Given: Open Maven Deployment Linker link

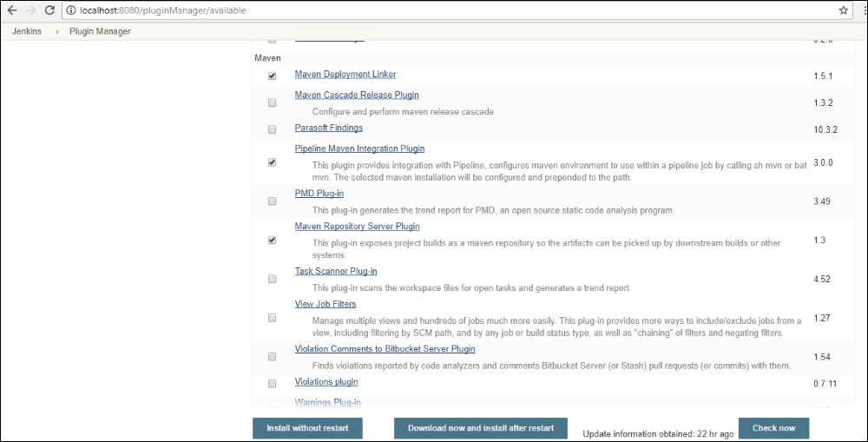Looking at the screenshot, I should [x=345, y=74].
